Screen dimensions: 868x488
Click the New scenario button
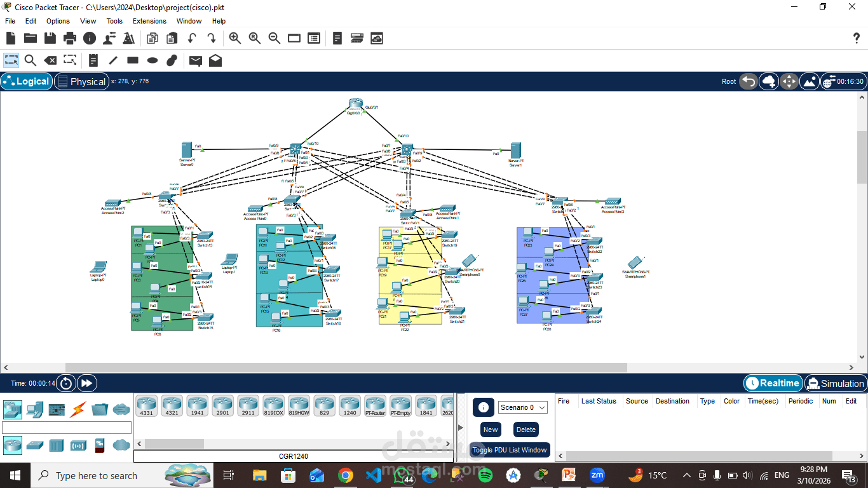pos(490,430)
